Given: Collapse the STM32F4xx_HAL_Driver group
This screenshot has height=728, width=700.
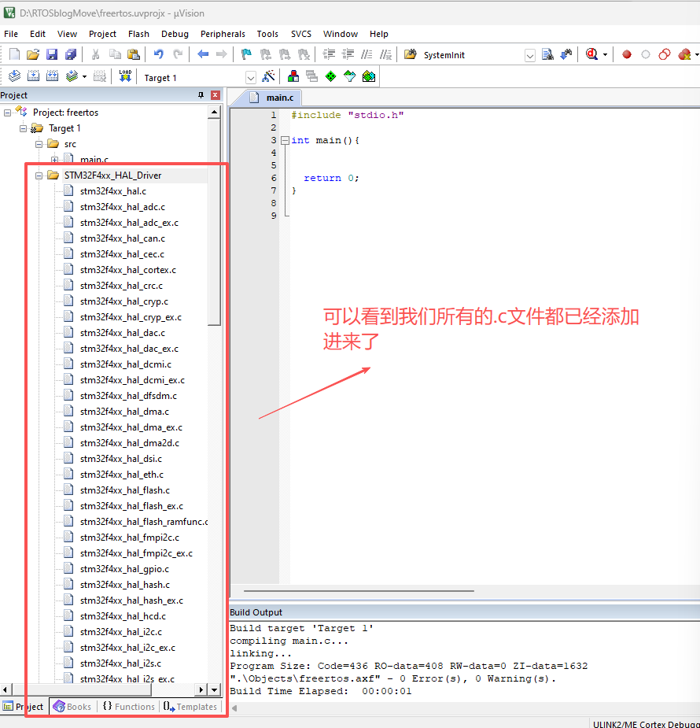Looking at the screenshot, I should [x=39, y=176].
